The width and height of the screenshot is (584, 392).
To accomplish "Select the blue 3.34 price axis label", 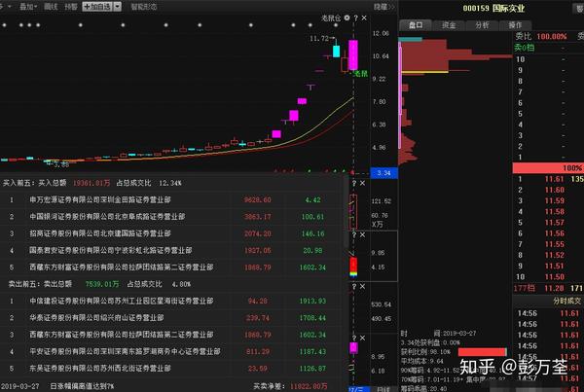I will click(x=383, y=173).
